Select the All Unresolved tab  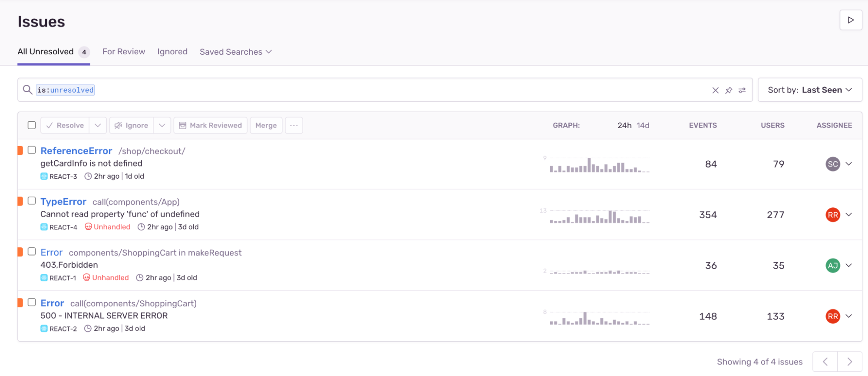click(53, 52)
